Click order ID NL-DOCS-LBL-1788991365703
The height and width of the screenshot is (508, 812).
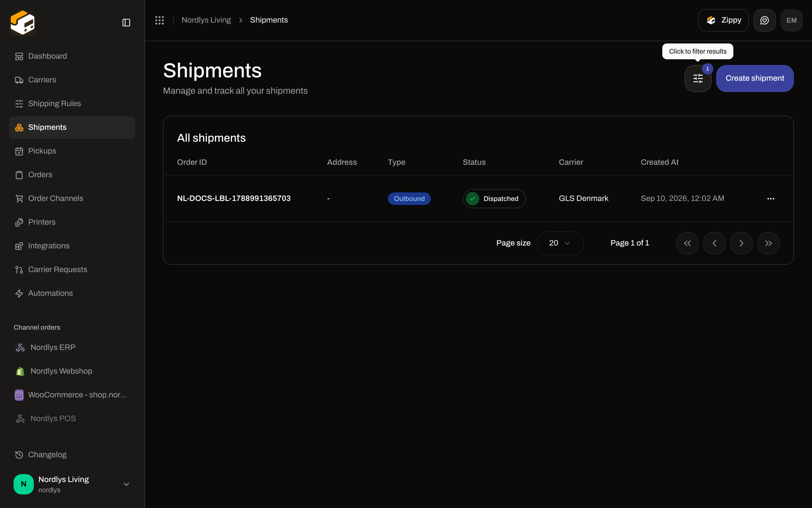[234, 199]
